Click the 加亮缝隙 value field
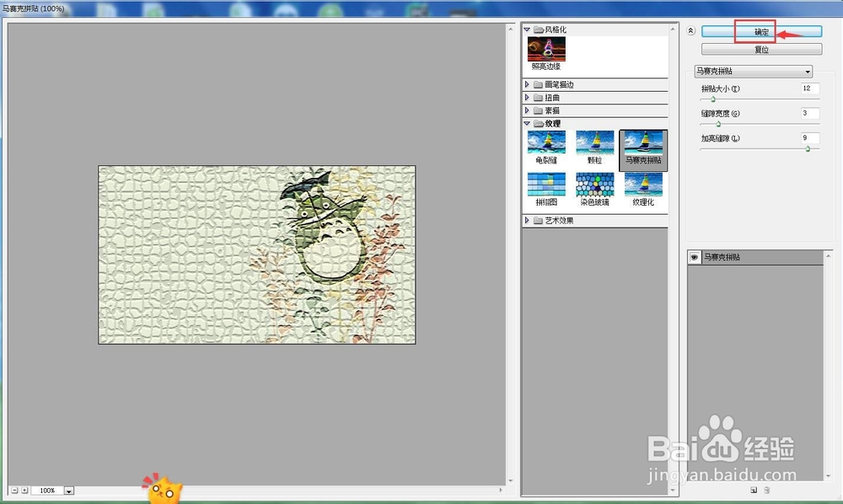 tap(809, 138)
